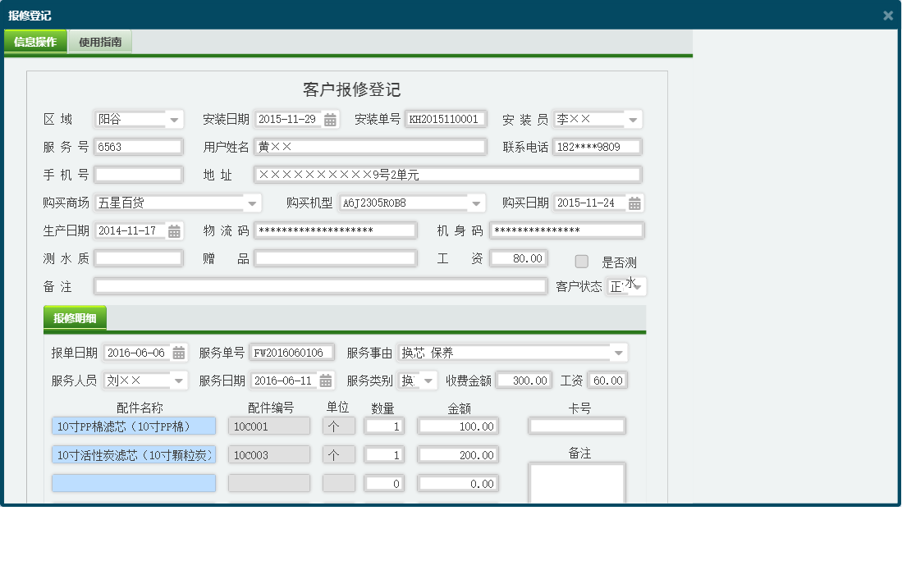The image size is (902, 588).
Task: Click the 卡号 input field
Action: (577, 426)
